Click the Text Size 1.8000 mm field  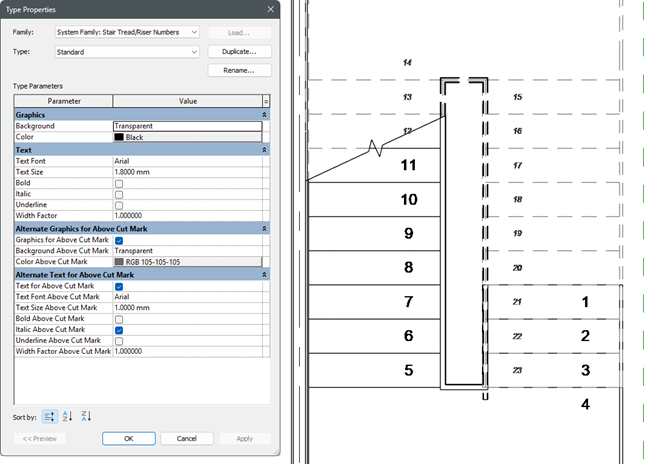pyautogui.click(x=187, y=172)
